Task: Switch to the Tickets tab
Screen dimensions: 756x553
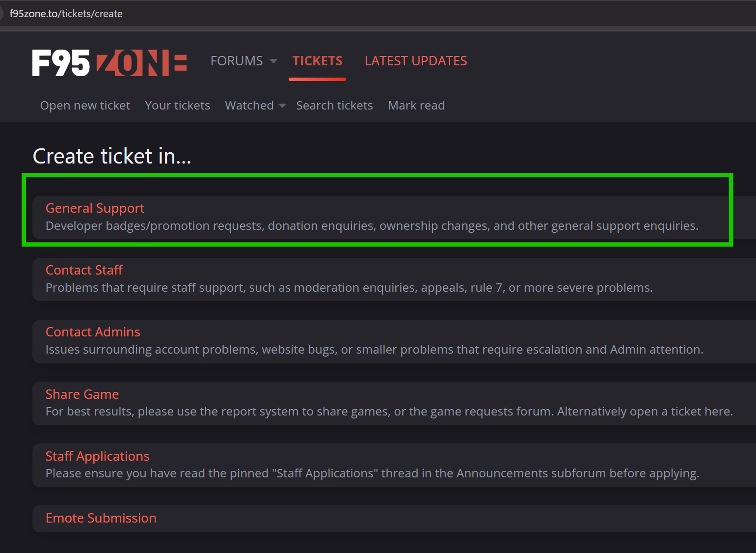Action: 318,61
